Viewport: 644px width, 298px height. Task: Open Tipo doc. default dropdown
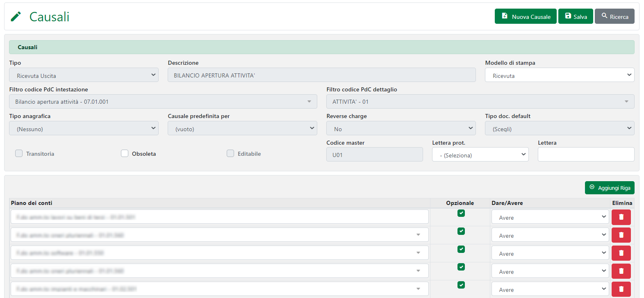click(x=559, y=128)
